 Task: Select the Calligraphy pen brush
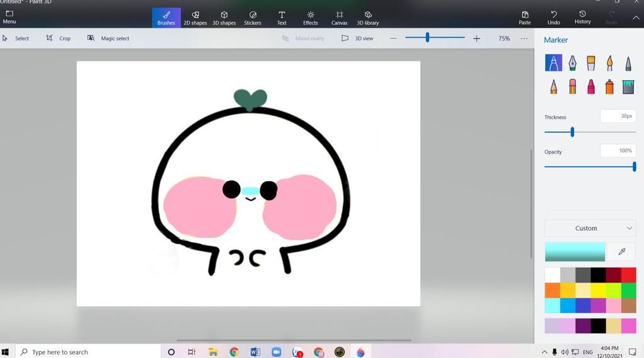[x=572, y=63]
